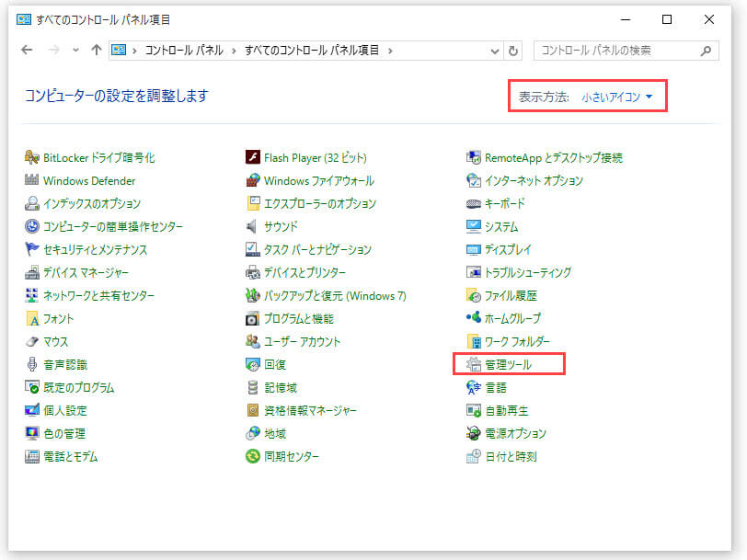This screenshot has height=560, width=747.
Task: Click the すべてのコントロール パネル項目 breadcrumb
Action: click(312, 50)
